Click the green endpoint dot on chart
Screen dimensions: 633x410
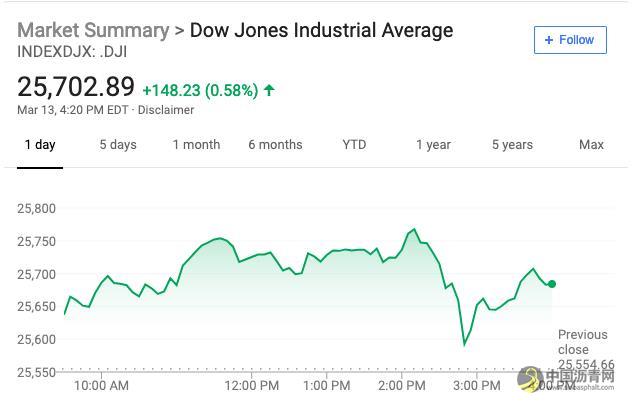[552, 284]
